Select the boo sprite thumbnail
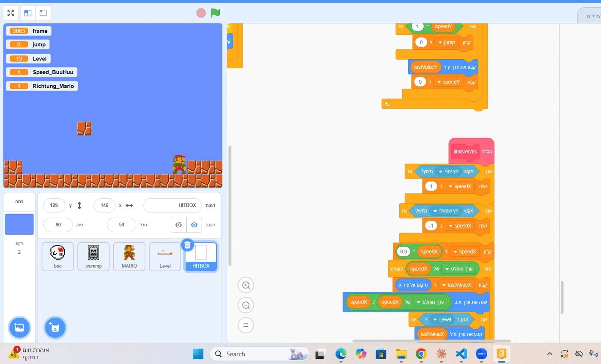Image resolution: width=601 pixels, height=364 pixels. coord(58,257)
